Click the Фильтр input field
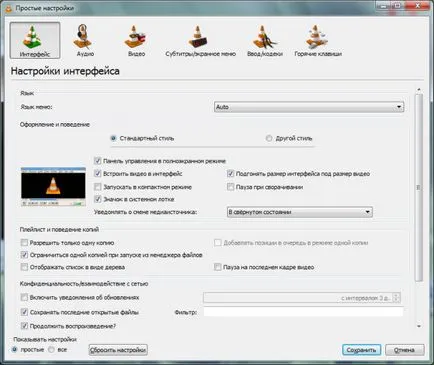The width and height of the screenshot is (434, 365). 303,312
